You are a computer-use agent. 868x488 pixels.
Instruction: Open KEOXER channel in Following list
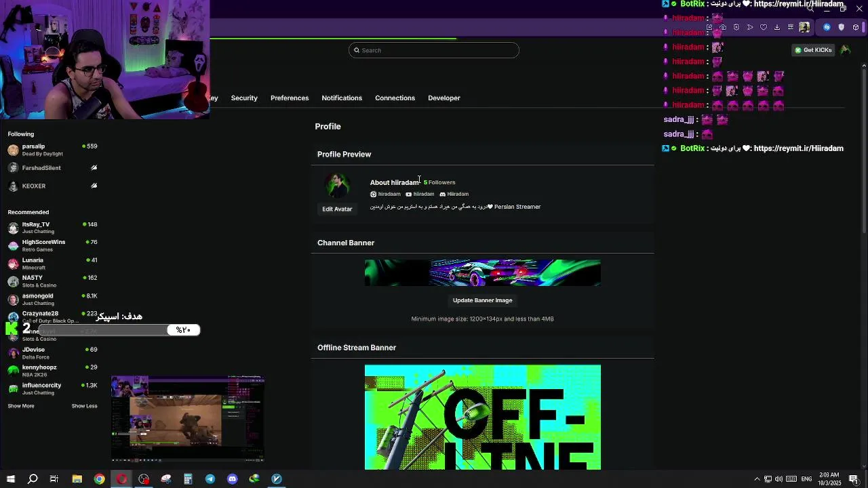[x=52, y=186]
